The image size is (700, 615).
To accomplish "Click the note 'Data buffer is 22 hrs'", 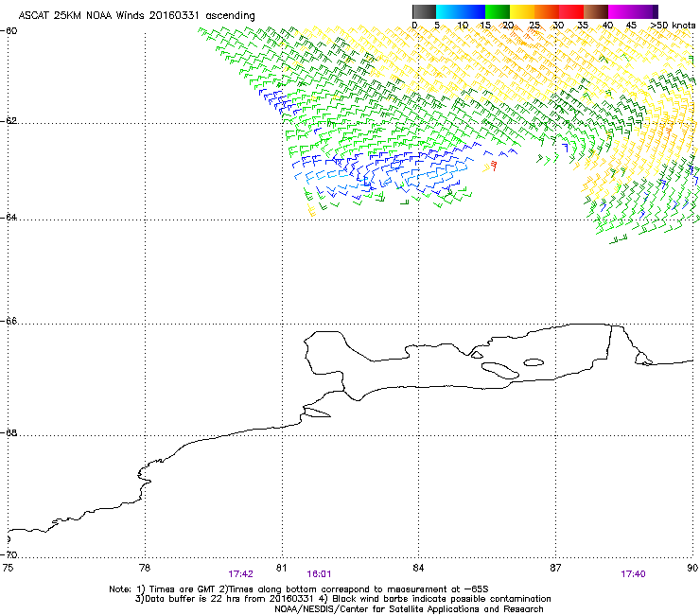I will click(193, 599).
